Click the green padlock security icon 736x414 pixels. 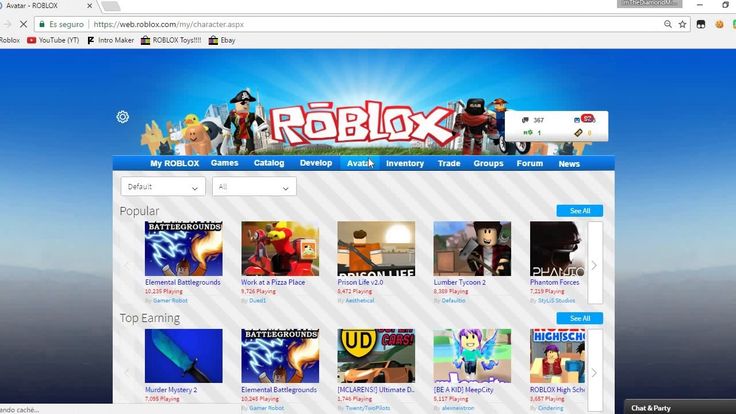pyautogui.click(x=42, y=24)
